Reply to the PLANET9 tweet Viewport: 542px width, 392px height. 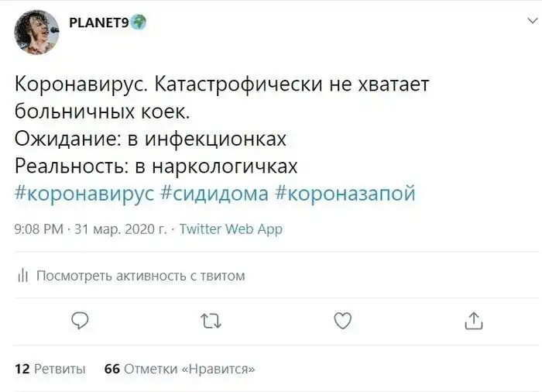tap(80, 320)
